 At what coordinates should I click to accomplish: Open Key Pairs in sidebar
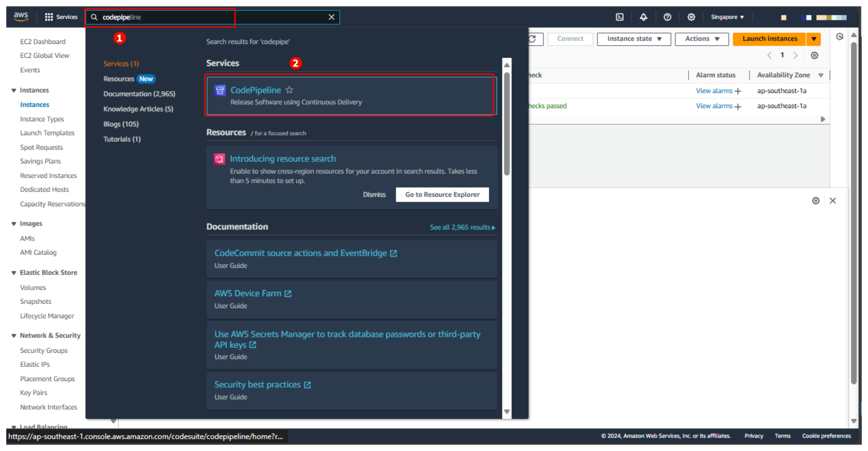pyautogui.click(x=34, y=393)
